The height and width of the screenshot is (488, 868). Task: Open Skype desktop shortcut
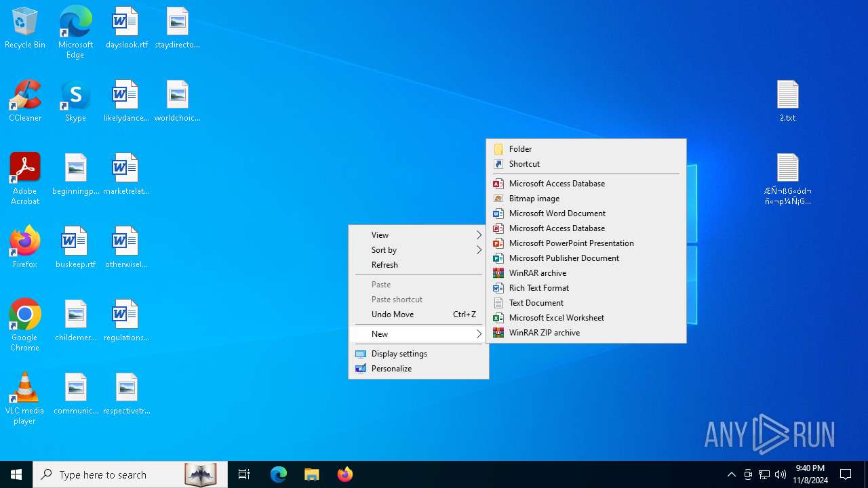tap(75, 102)
